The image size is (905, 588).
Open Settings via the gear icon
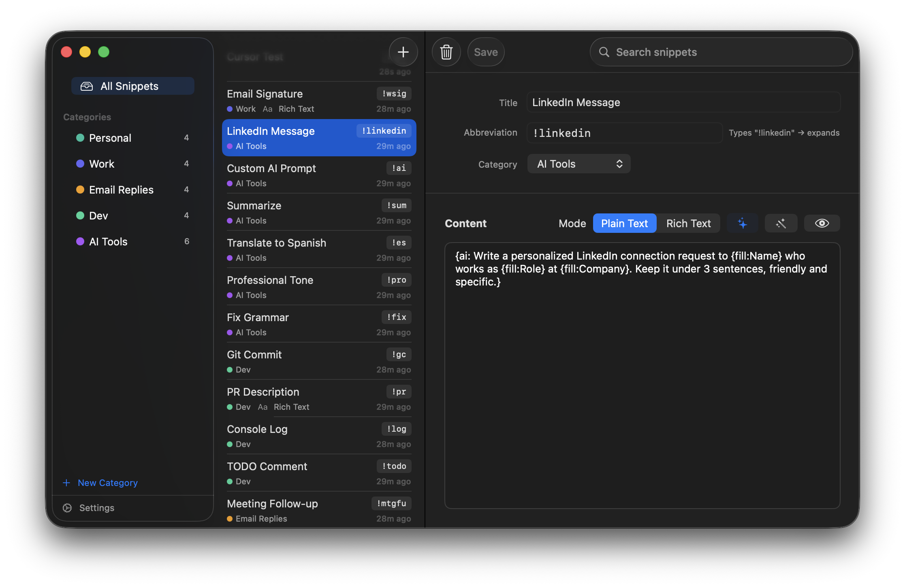point(67,508)
